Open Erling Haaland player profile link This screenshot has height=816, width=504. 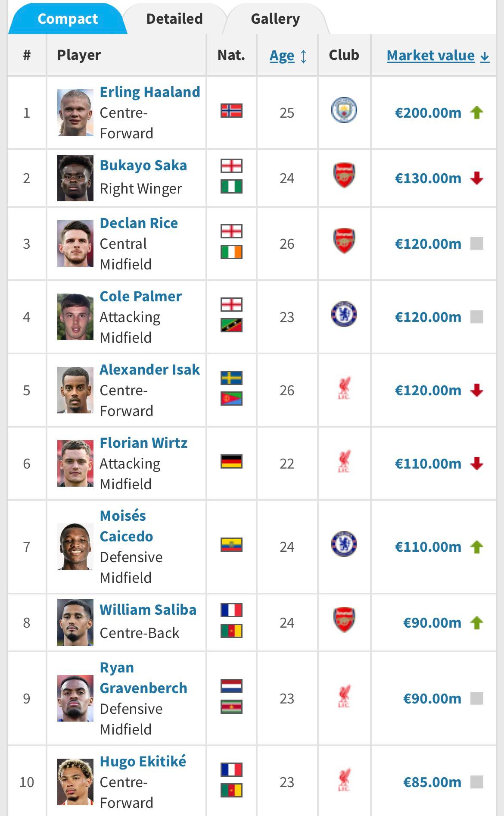pyautogui.click(x=150, y=92)
